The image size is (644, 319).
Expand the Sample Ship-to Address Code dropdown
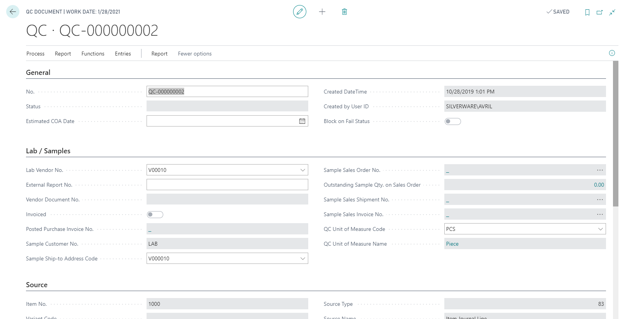tap(303, 258)
